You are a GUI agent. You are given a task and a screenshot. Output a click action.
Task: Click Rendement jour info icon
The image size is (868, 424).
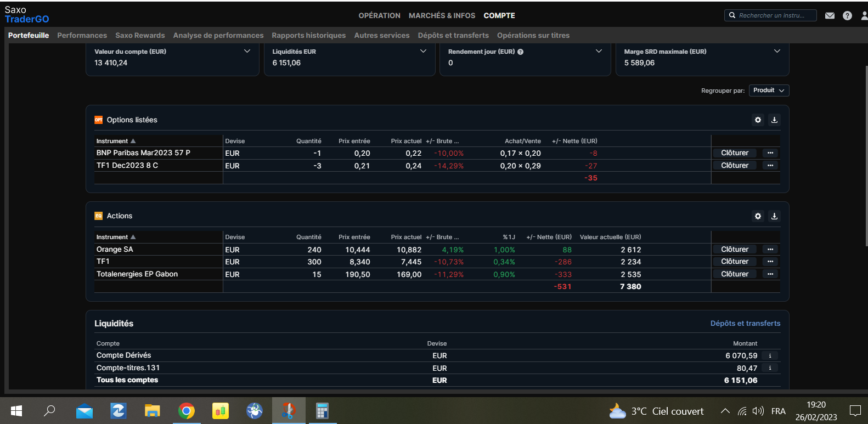pos(520,52)
